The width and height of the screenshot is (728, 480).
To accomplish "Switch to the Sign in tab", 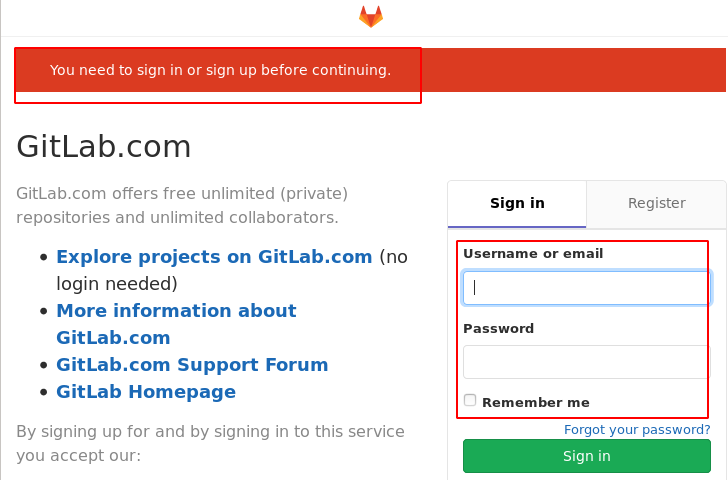I will point(517,203).
